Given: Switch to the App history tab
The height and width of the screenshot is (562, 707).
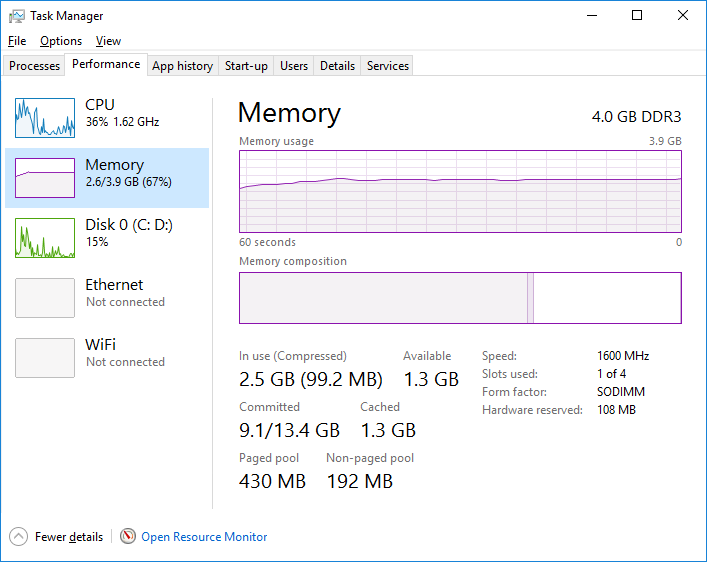Looking at the screenshot, I should click(x=182, y=66).
